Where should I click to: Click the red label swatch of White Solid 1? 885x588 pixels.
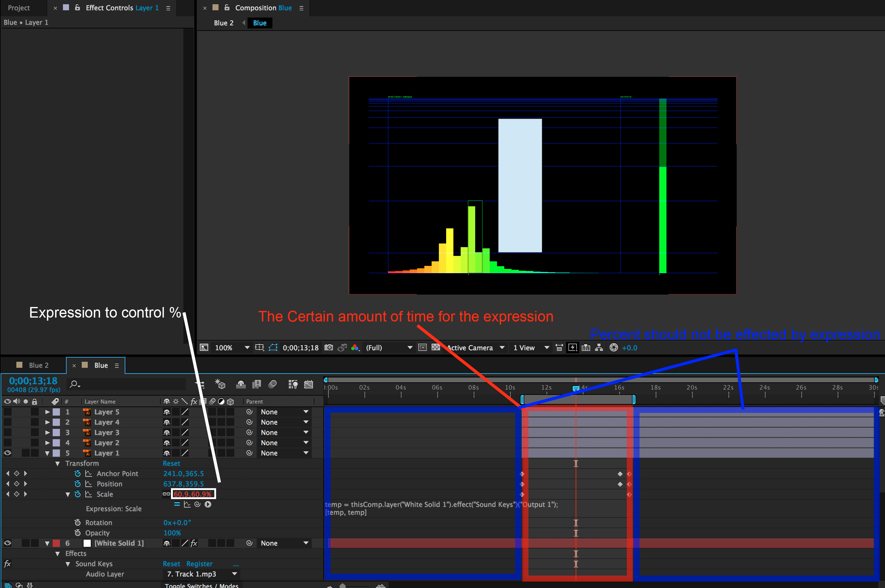[x=57, y=543]
